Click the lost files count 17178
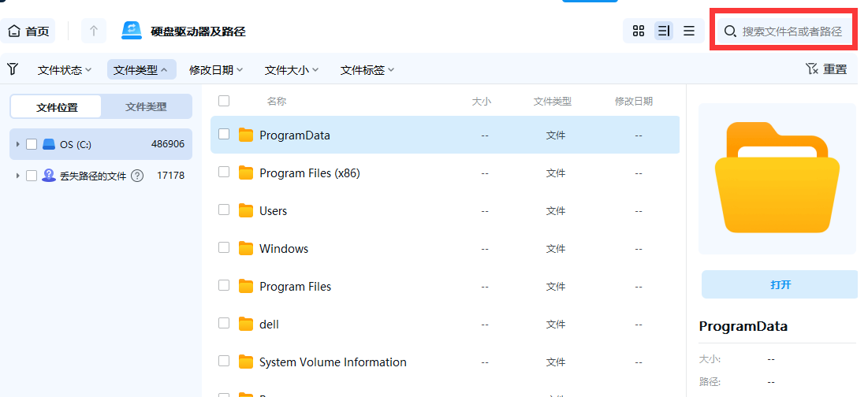 tap(171, 176)
